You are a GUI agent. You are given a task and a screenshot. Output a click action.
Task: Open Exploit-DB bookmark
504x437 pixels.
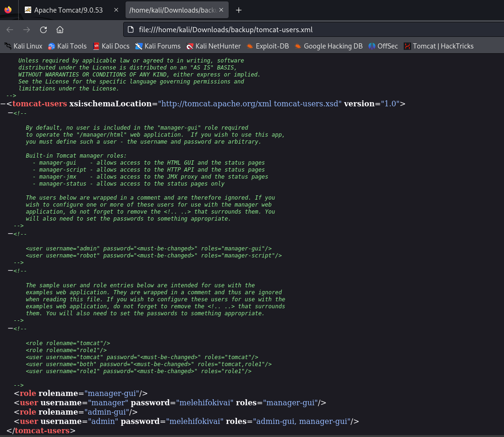[x=267, y=46]
